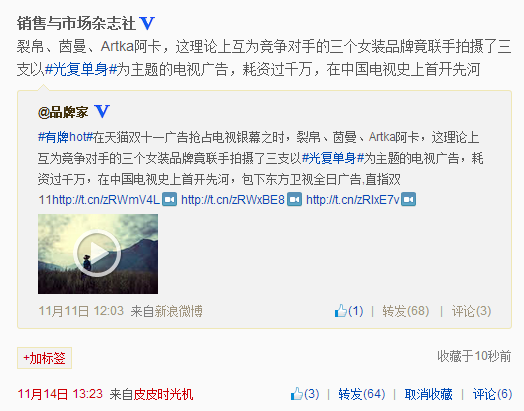The width and height of the screenshot is (524, 411).
Task: Open the #有牌hot# hashtag
Action: pos(65,137)
